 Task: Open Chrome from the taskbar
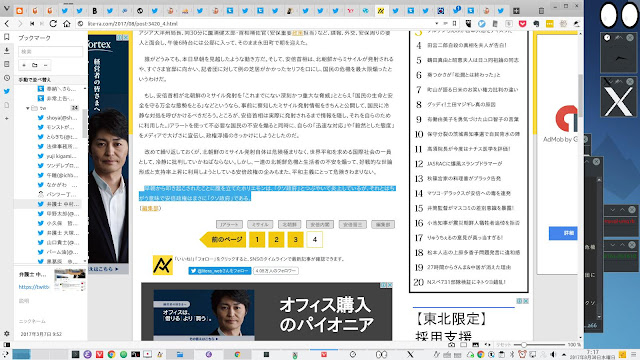[x=111, y=355]
